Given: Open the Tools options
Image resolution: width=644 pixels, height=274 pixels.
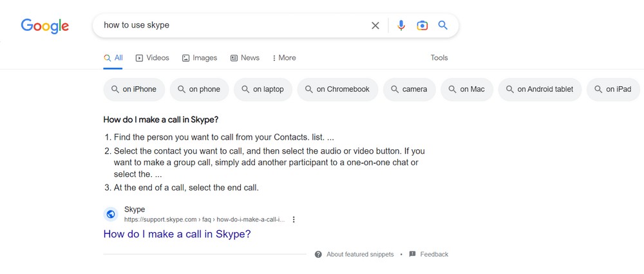Looking at the screenshot, I should click(x=439, y=58).
